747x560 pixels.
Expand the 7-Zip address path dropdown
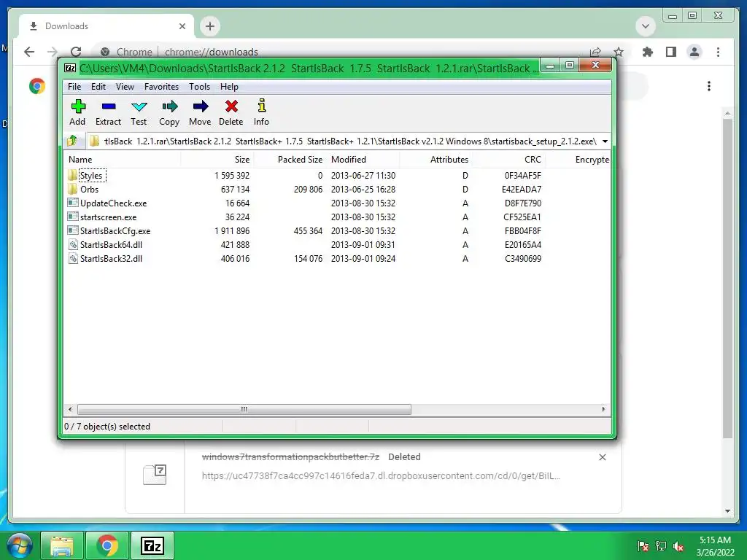(605, 141)
